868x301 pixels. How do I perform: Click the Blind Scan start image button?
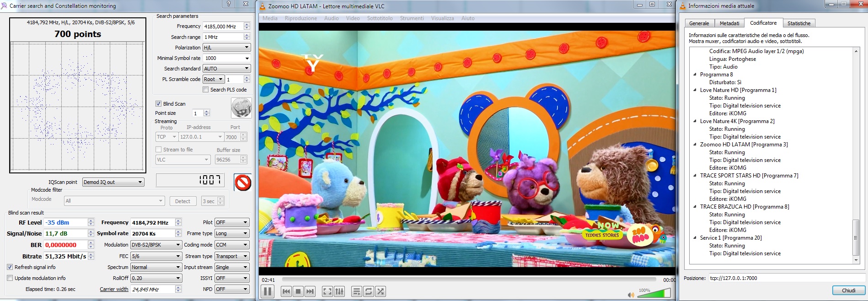tap(241, 109)
